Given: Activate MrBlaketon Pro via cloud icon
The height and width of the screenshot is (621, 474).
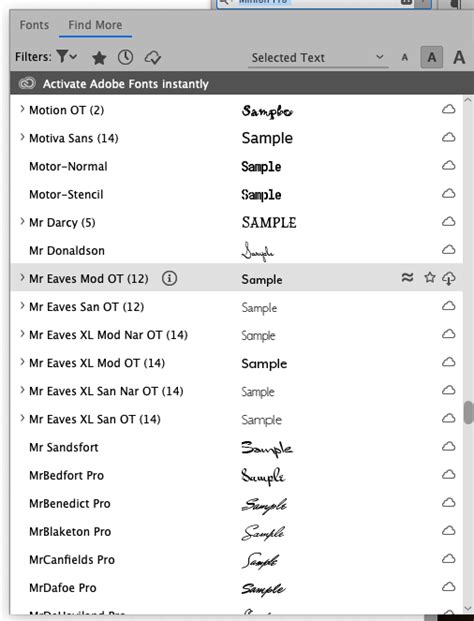Looking at the screenshot, I should (448, 531).
